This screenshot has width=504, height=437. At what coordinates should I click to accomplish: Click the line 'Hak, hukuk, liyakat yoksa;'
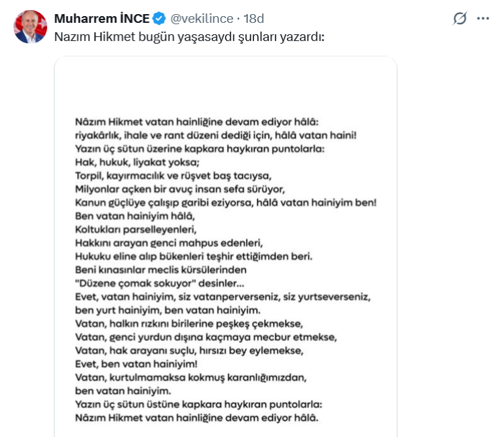point(137,162)
